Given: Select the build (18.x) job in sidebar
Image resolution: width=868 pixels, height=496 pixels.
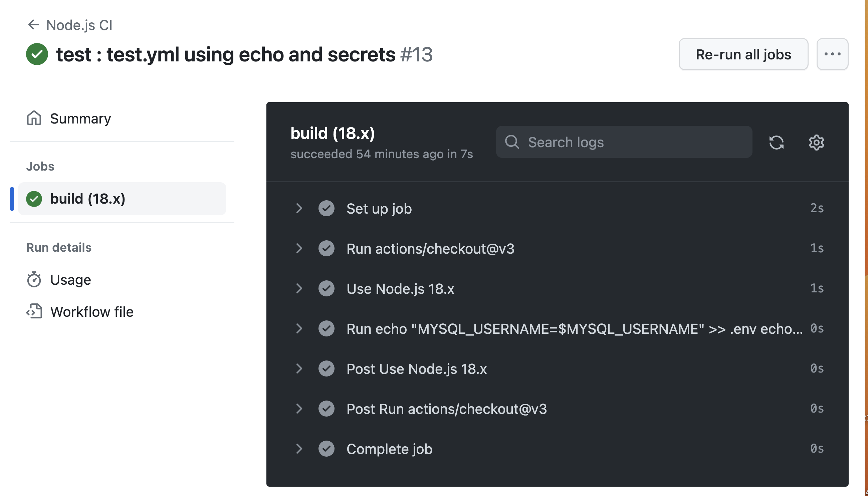Looking at the screenshot, I should click(x=122, y=199).
